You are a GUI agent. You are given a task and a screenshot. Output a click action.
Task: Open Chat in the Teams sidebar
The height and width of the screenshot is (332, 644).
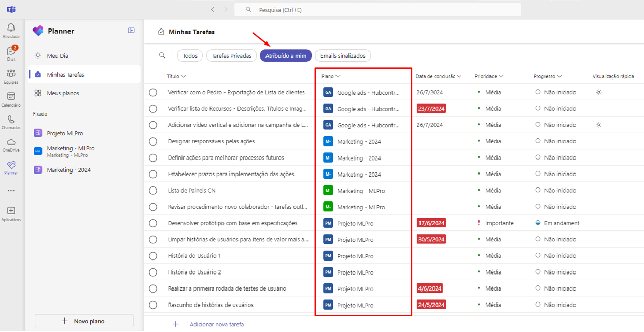click(11, 51)
